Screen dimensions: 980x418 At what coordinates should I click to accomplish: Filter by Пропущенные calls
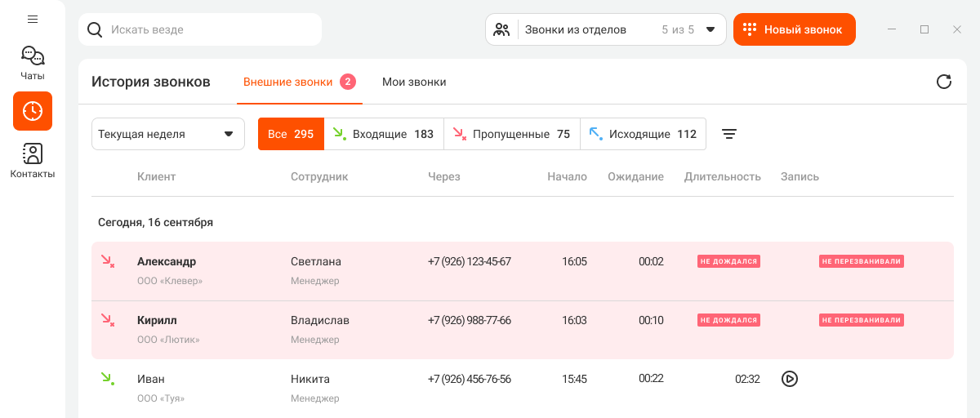[511, 134]
